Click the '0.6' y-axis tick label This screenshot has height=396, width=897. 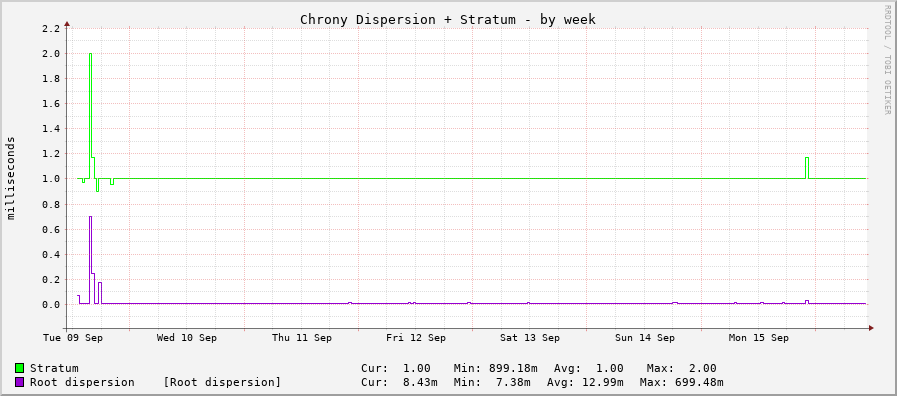click(51, 229)
